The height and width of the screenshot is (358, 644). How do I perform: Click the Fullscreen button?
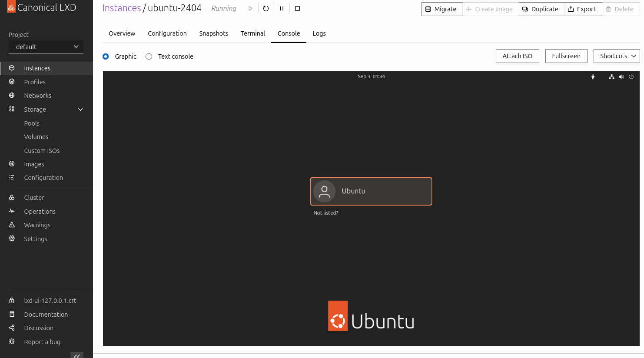pyautogui.click(x=566, y=56)
